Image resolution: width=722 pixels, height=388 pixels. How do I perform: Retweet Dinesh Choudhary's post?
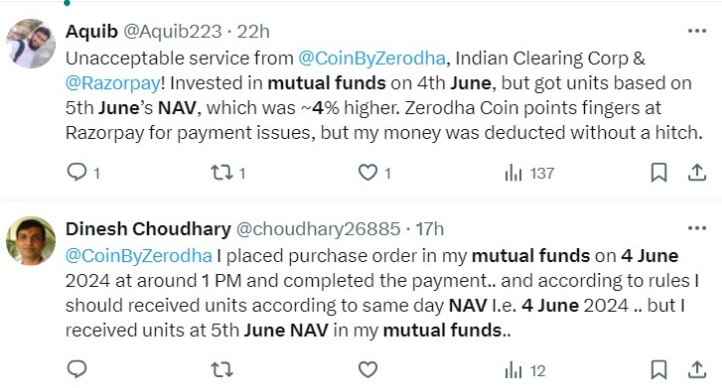pyautogui.click(x=221, y=370)
